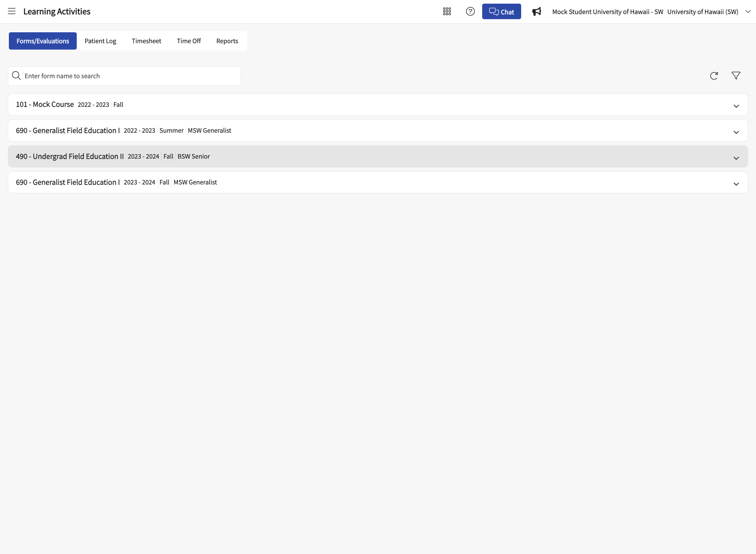Open the Time Off tab
Image resolution: width=756 pixels, height=554 pixels.
pos(189,41)
